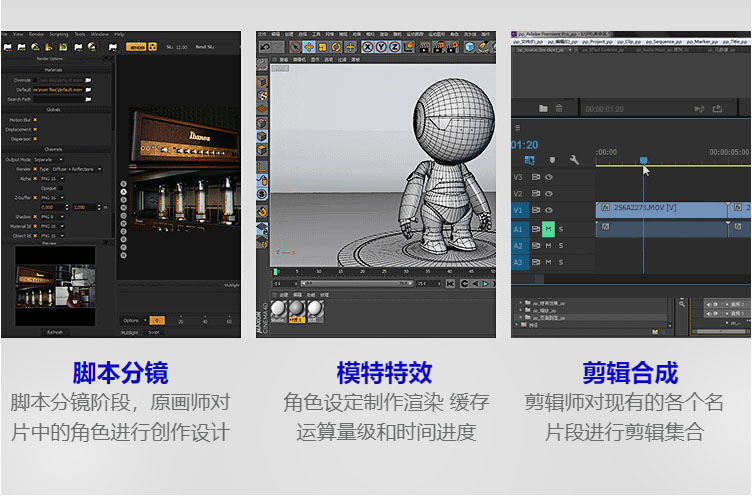The height and width of the screenshot is (496, 752).
Task: Select the Move tool in Cinema 4D toolbar
Action: (x=309, y=47)
